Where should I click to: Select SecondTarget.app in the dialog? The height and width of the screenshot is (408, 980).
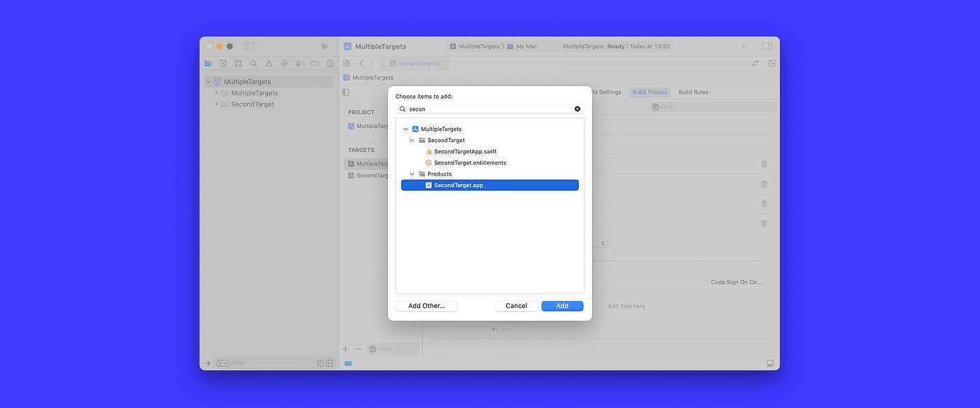pos(490,185)
